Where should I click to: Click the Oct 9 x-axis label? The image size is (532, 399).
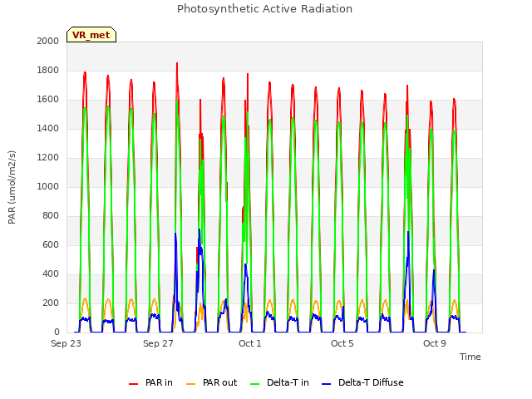435,343
